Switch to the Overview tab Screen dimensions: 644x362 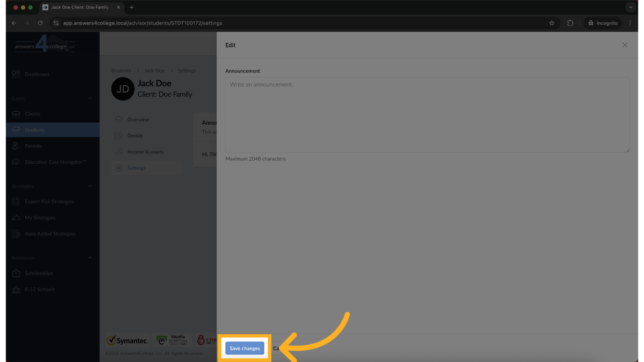tap(138, 119)
